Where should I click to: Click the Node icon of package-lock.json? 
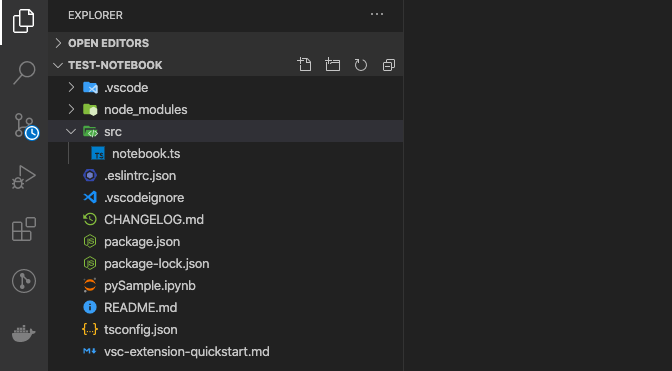tap(90, 263)
